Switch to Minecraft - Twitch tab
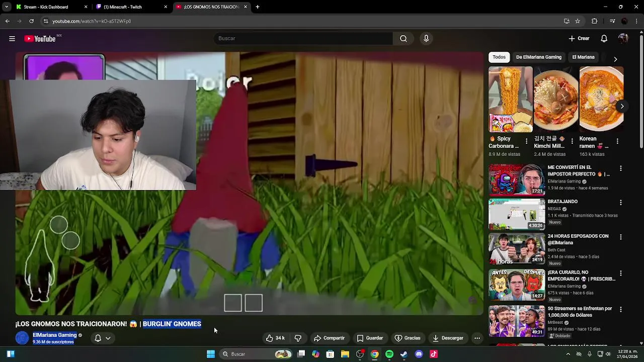Viewport: 644px width, 362px height. (123, 7)
